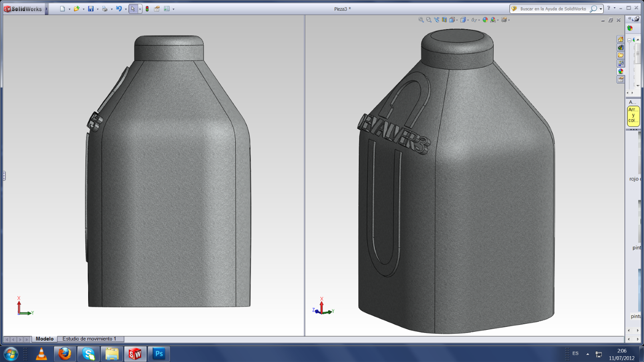Open the Windows Start menu
644x362 pixels.
coord(10,354)
